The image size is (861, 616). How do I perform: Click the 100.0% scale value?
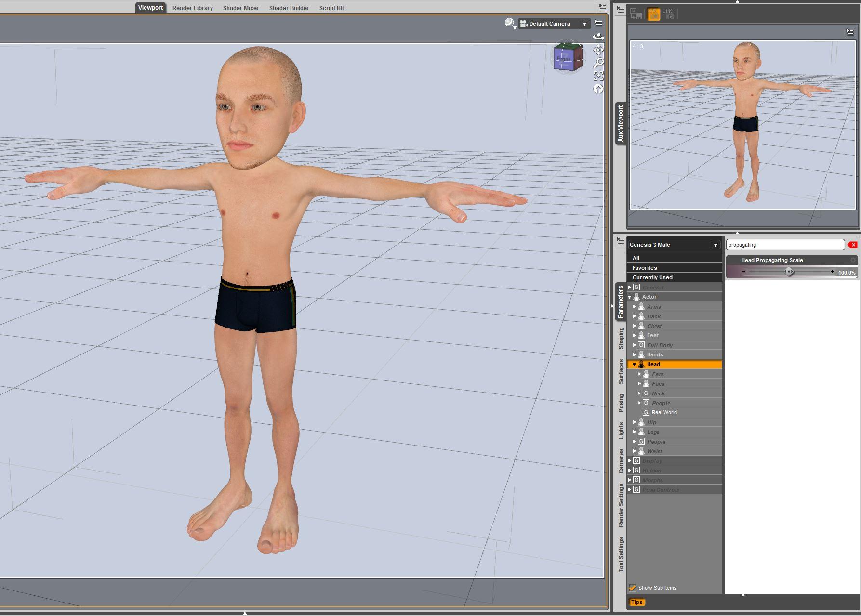tap(847, 273)
